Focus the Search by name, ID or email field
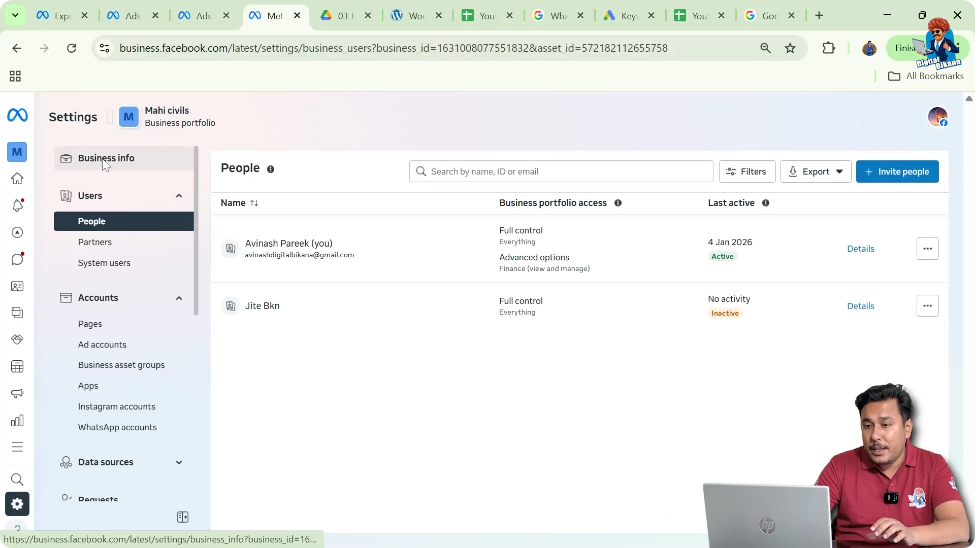 click(561, 171)
